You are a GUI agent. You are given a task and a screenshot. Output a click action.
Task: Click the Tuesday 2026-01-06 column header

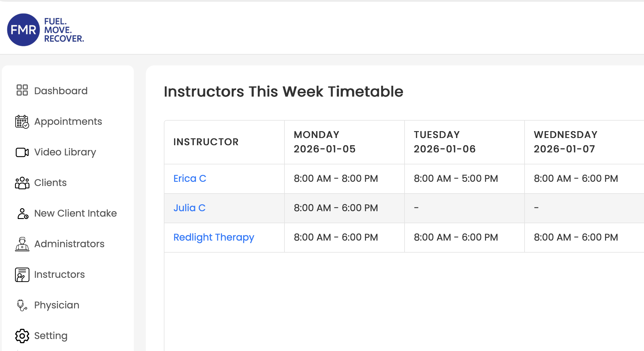tap(444, 142)
